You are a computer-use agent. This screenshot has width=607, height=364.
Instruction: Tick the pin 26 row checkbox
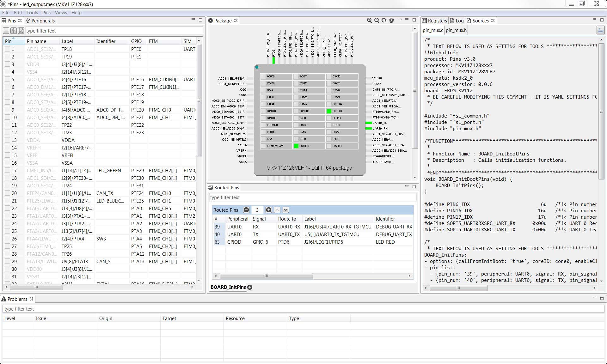pyautogui.click(x=8, y=239)
